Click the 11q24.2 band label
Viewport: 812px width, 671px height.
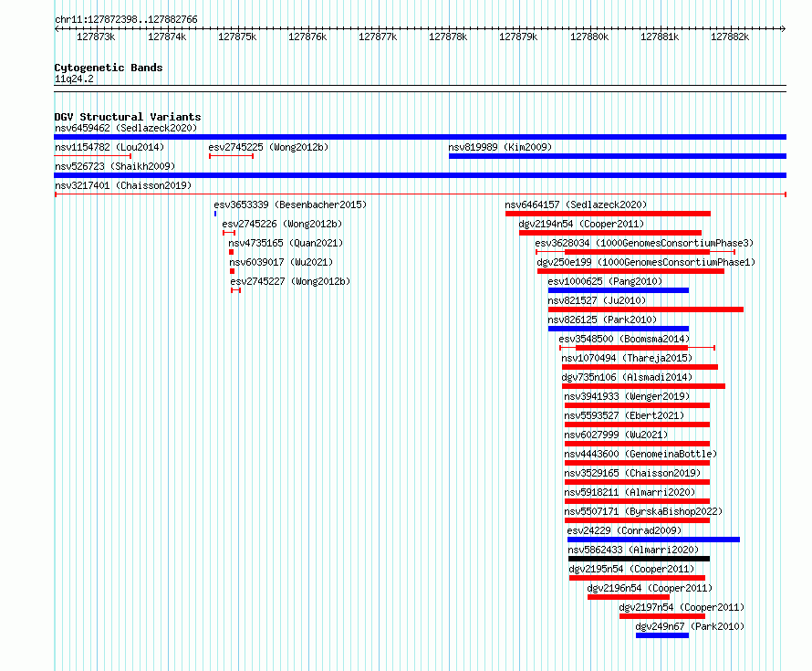(x=74, y=79)
